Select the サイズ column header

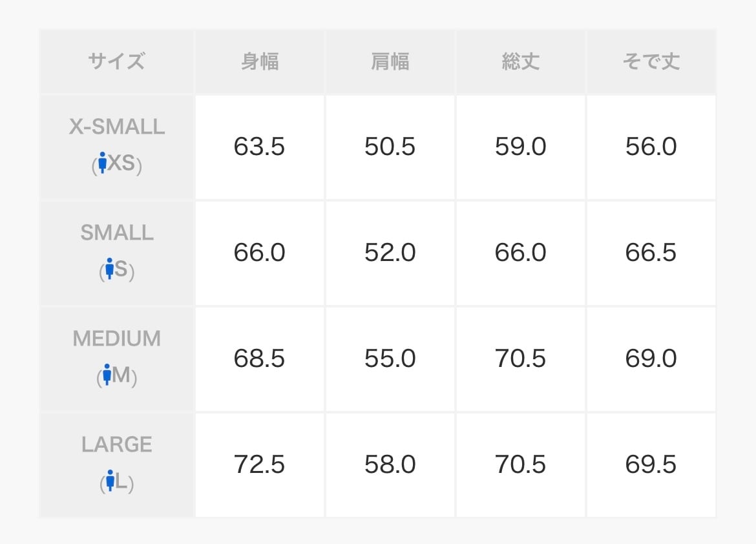point(117,62)
